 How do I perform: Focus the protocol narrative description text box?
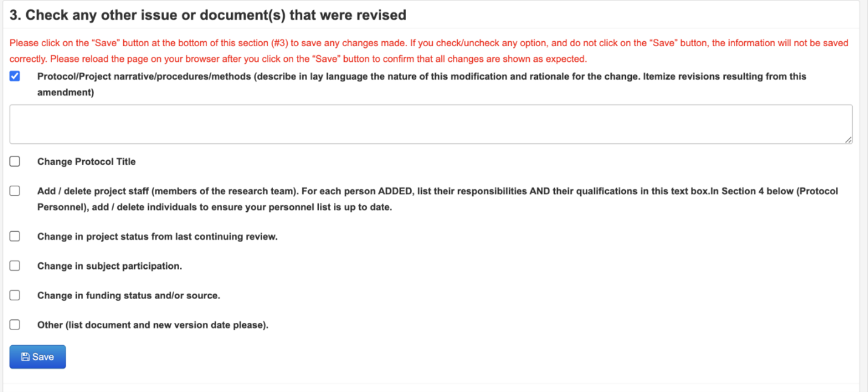(431, 124)
